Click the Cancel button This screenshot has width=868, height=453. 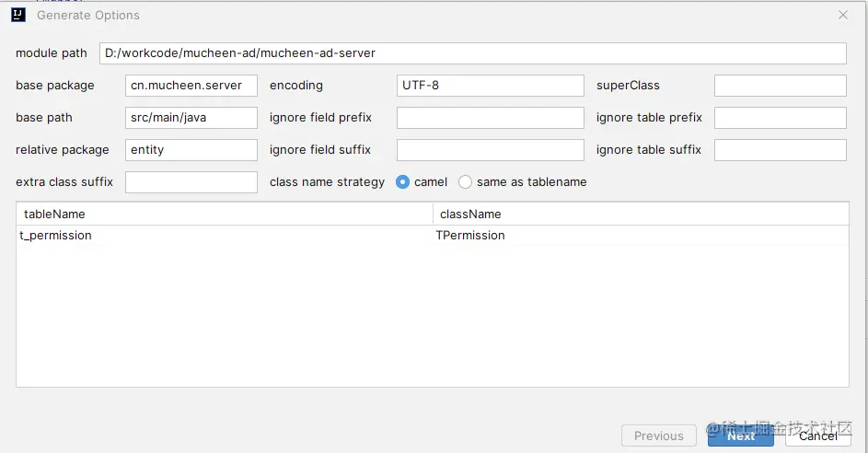click(817, 436)
